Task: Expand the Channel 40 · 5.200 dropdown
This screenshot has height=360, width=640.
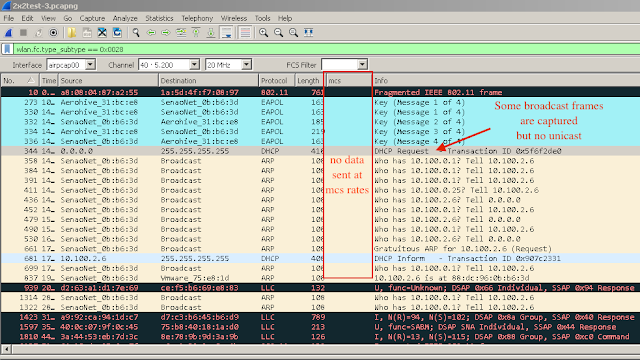Action: pos(195,64)
